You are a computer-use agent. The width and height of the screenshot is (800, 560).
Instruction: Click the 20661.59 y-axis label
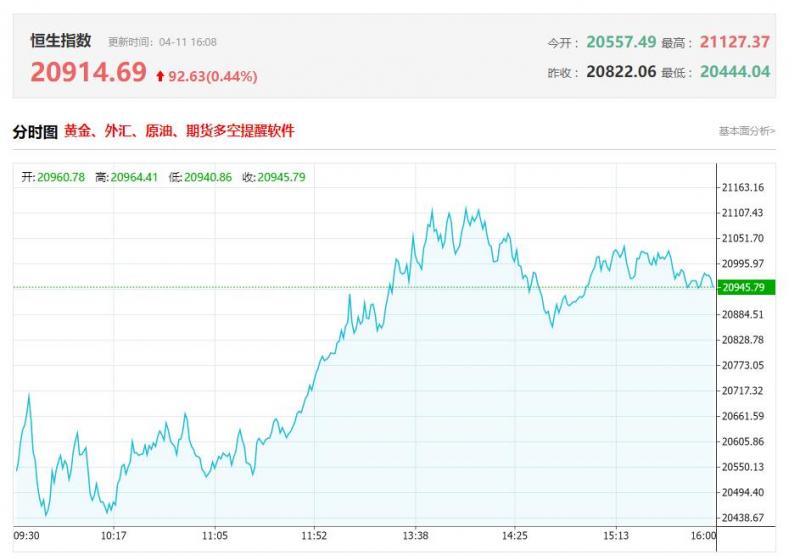743,416
